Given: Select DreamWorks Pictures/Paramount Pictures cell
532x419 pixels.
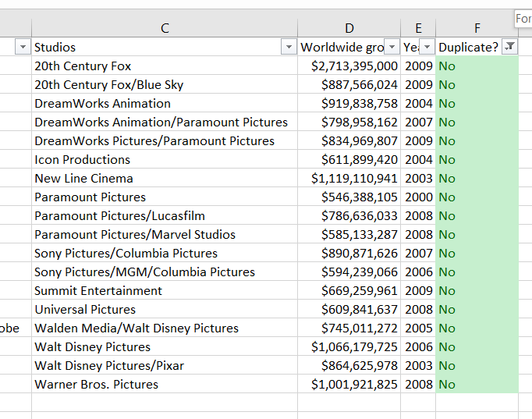Looking at the screenshot, I should [165, 140].
